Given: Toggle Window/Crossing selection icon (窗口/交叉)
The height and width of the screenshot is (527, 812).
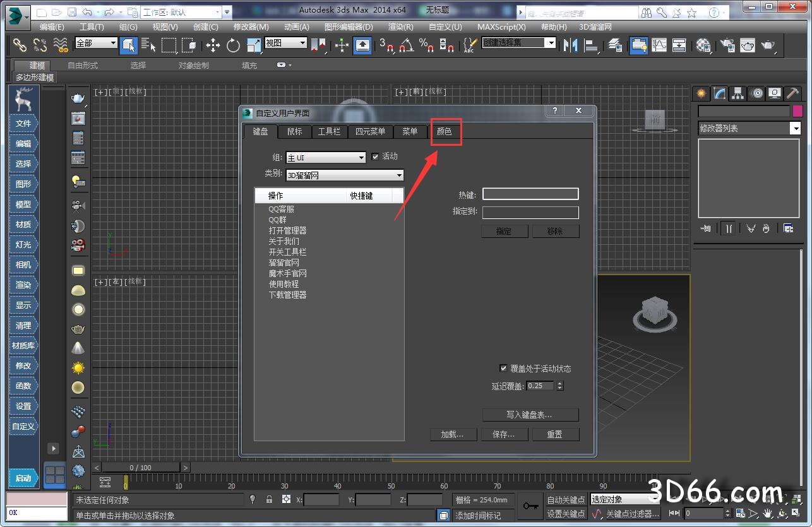Looking at the screenshot, I should pos(189,45).
